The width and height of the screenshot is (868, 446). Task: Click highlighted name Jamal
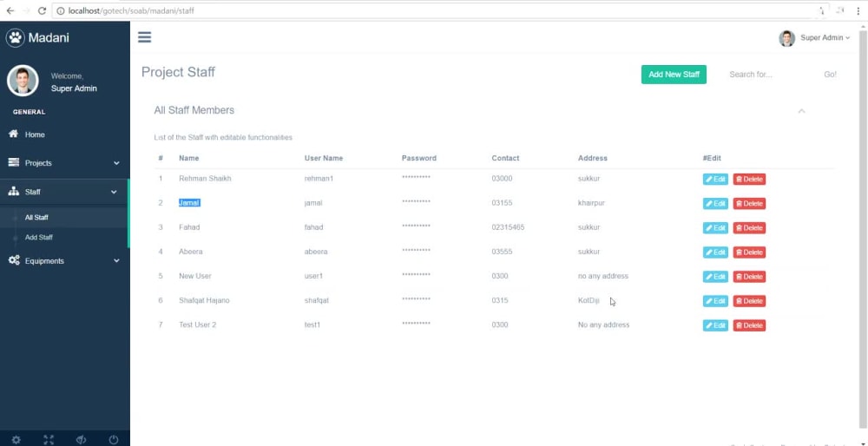point(188,202)
